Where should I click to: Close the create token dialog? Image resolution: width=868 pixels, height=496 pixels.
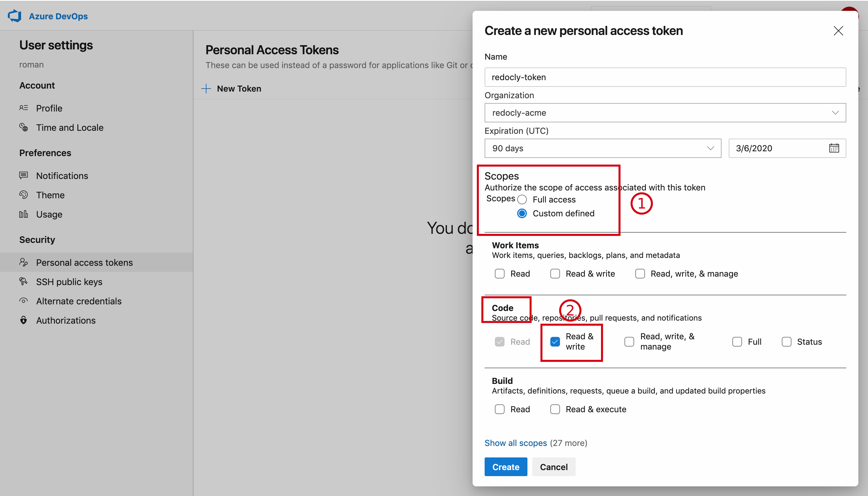838,31
